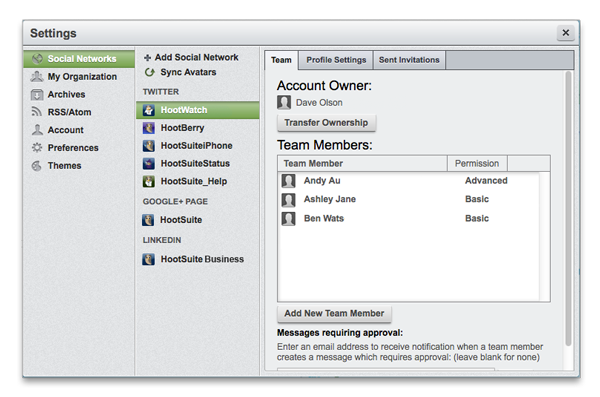Viewport: 600px width, 397px height.
Task: Click the owner name Dave Olson
Action: point(319,103)
